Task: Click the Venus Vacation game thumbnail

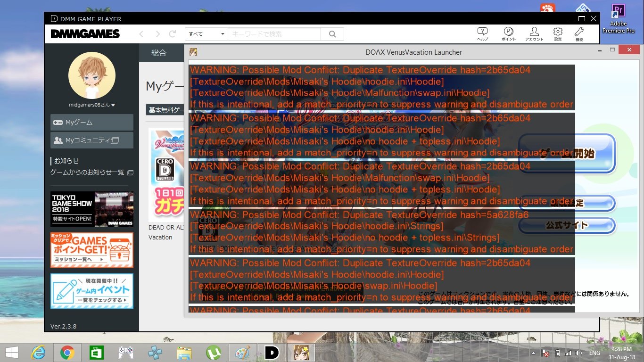Action: 166,175
